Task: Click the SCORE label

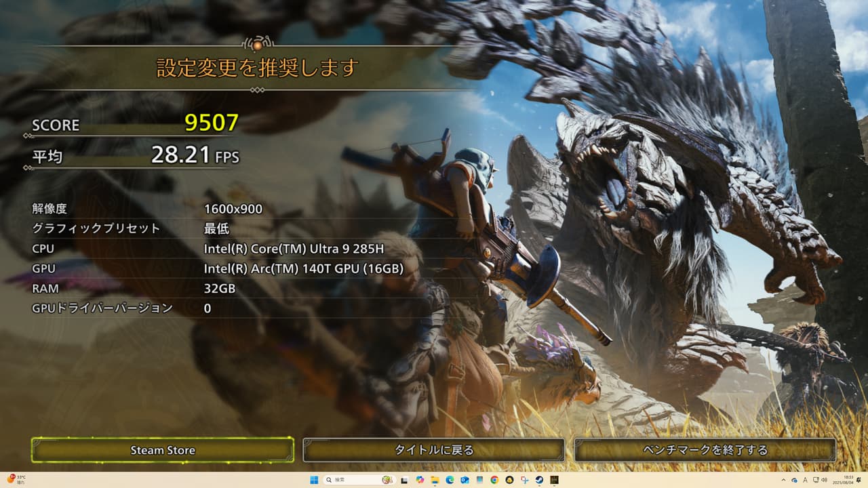Action: (x=56, y=125)
